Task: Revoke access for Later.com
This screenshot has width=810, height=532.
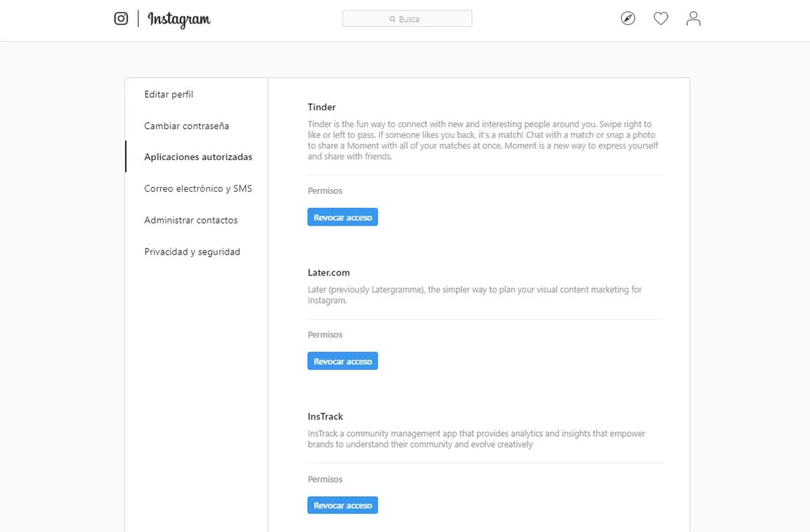Action: (342, 361)
